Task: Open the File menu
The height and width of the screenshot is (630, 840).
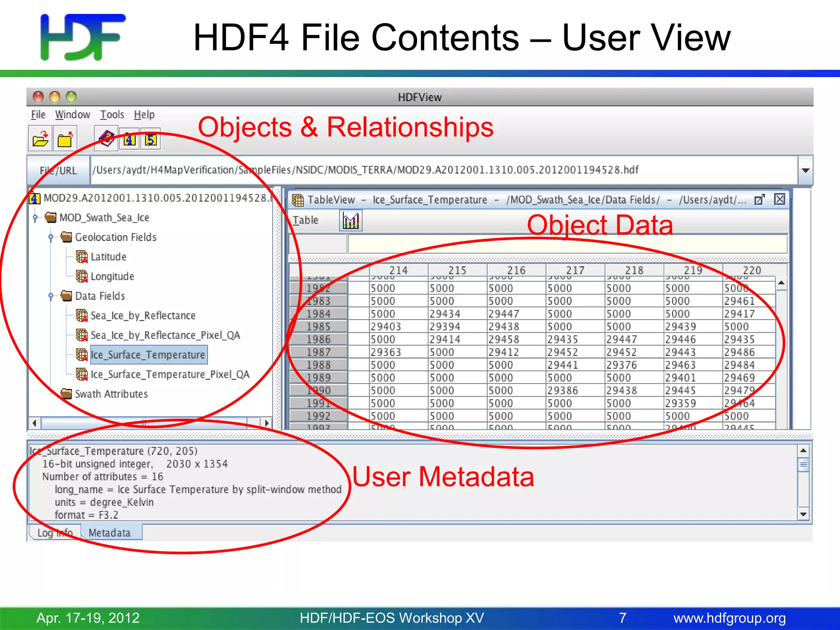Action: pos(38,115)
